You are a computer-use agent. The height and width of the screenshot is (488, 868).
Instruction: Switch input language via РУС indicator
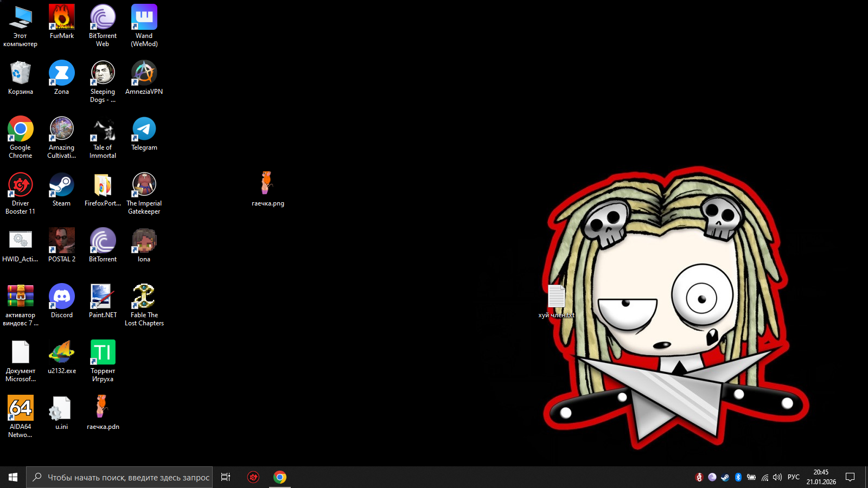coord(794,477)
